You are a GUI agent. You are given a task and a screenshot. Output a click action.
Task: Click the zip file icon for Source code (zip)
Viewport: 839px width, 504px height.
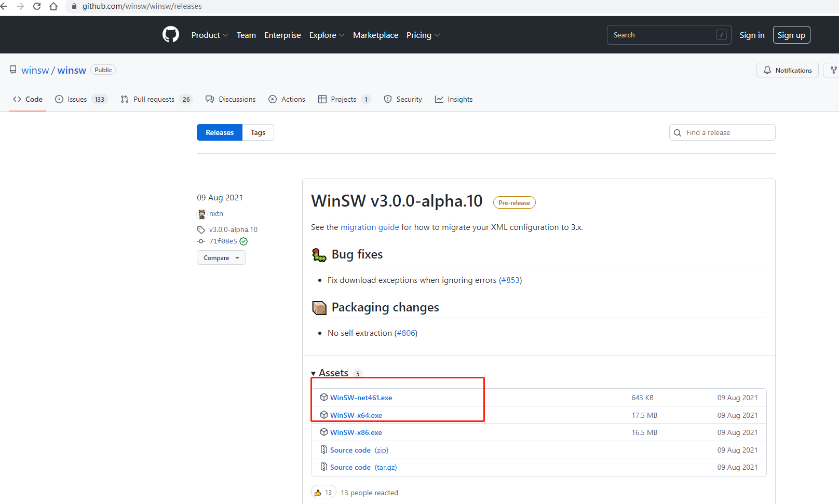pyautogui.click(x=324, y=449)
